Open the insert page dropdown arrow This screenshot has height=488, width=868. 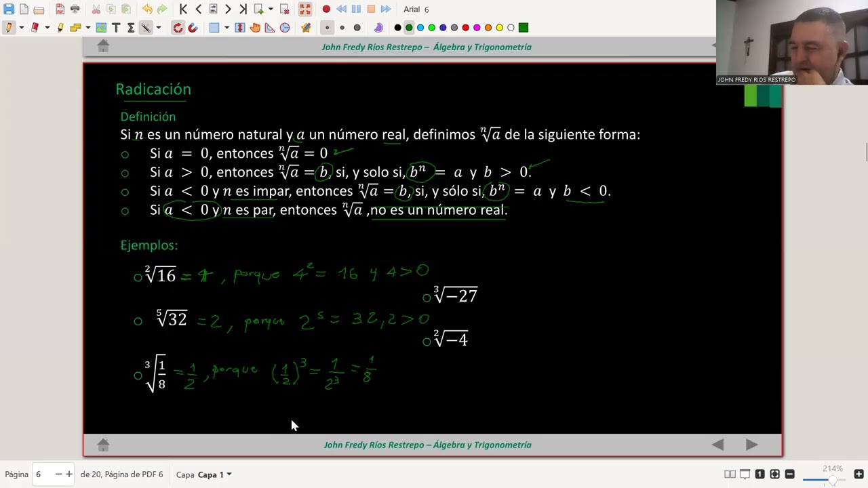(271, 9)
